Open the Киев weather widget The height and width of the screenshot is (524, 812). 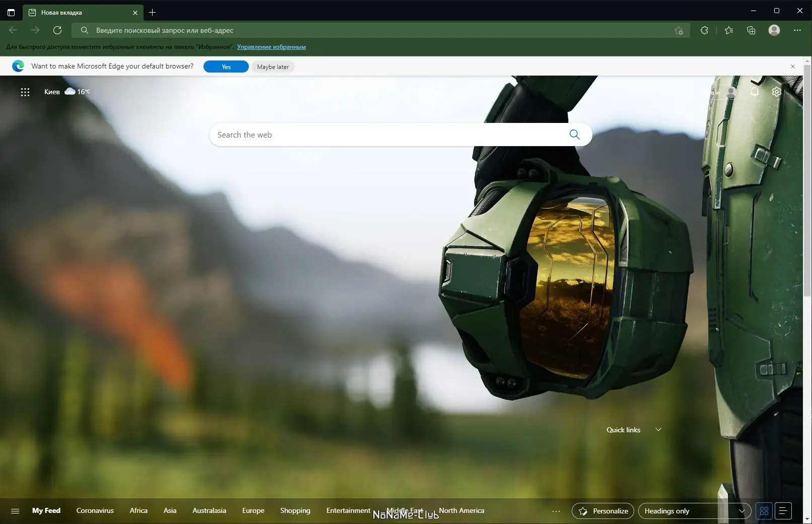[x=67, y=92]
